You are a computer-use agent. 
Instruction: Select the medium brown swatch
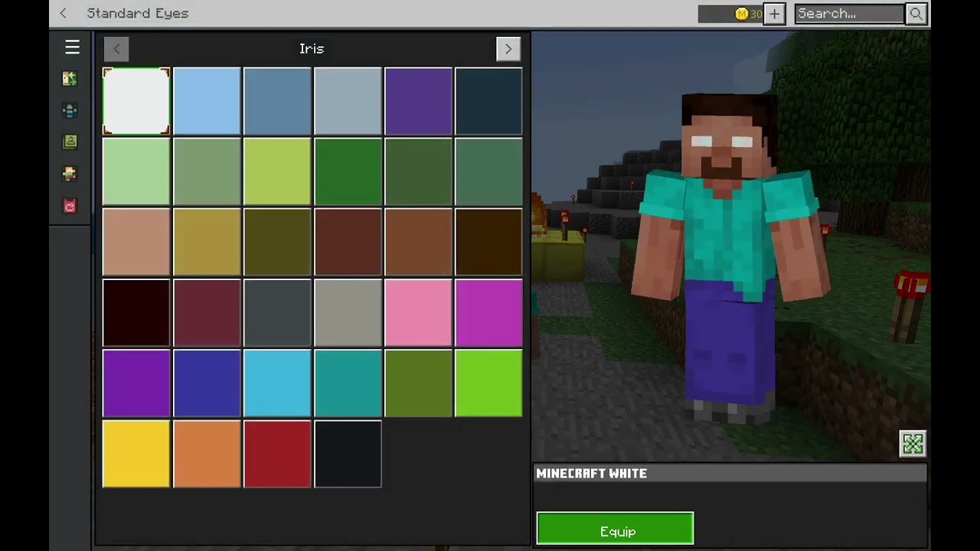pos(418,242)
